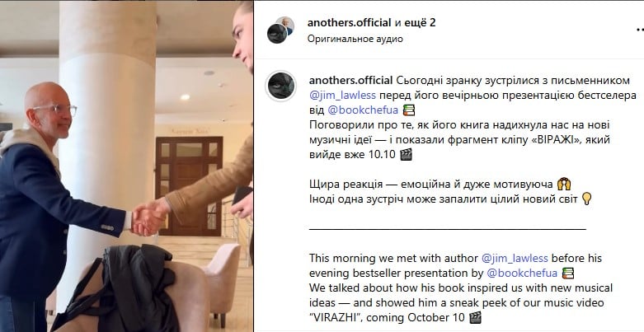Open @bookchefua mention in English text
Screen dimensions: 644x332
coord(522,274)
